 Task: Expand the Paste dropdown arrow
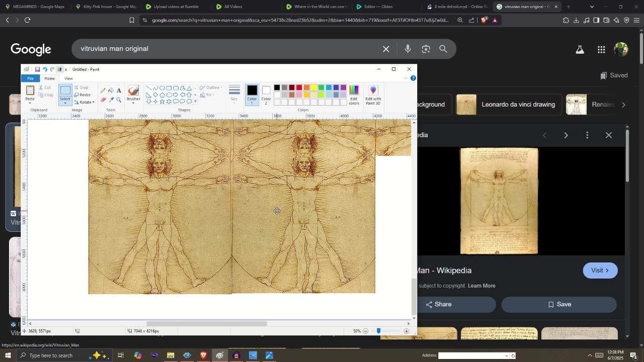pyautogui.click(x=30, y=103)
